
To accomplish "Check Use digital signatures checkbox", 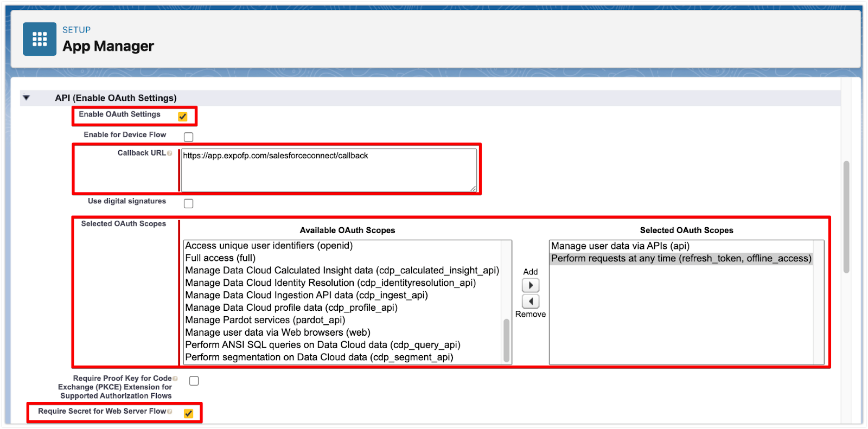I will pos(189,203).
